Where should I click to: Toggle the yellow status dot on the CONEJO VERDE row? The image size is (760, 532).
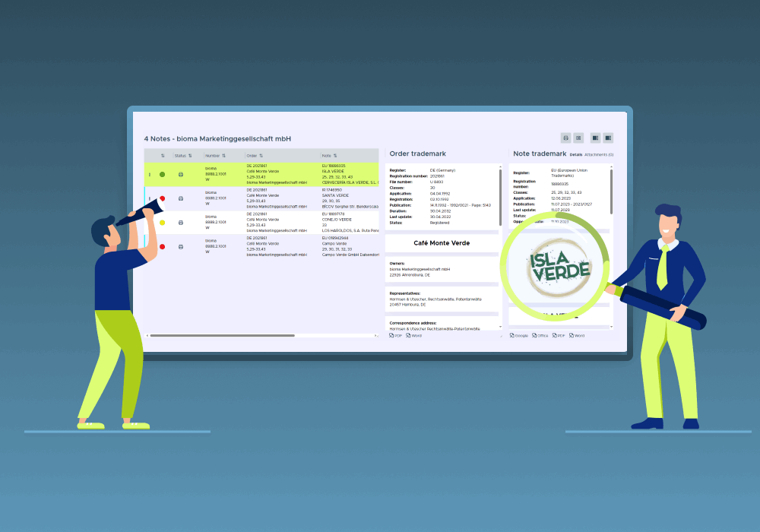click(x=162, y=223)
